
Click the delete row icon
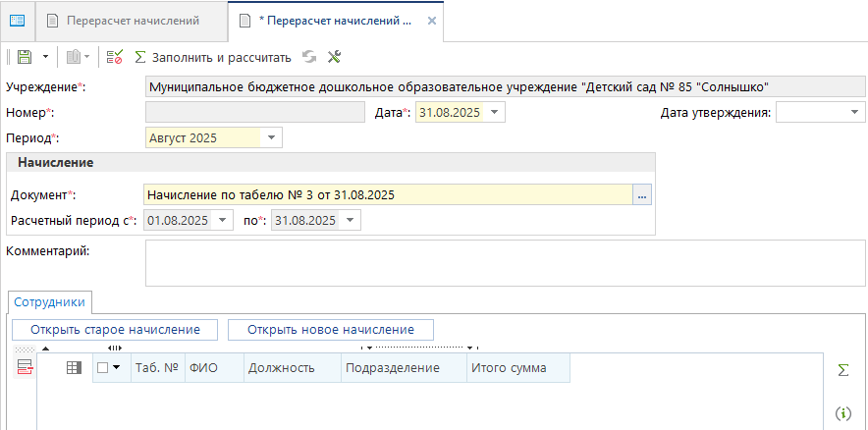24,367
